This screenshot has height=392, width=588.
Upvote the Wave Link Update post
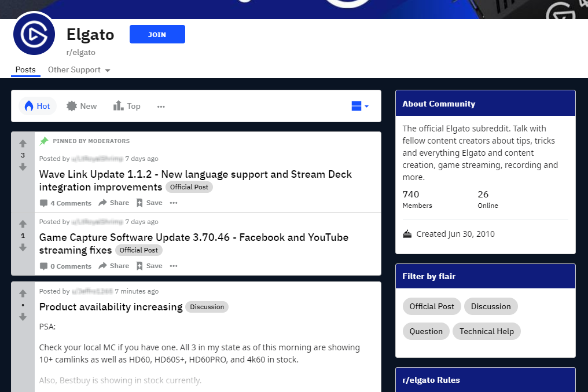point(23,144)
